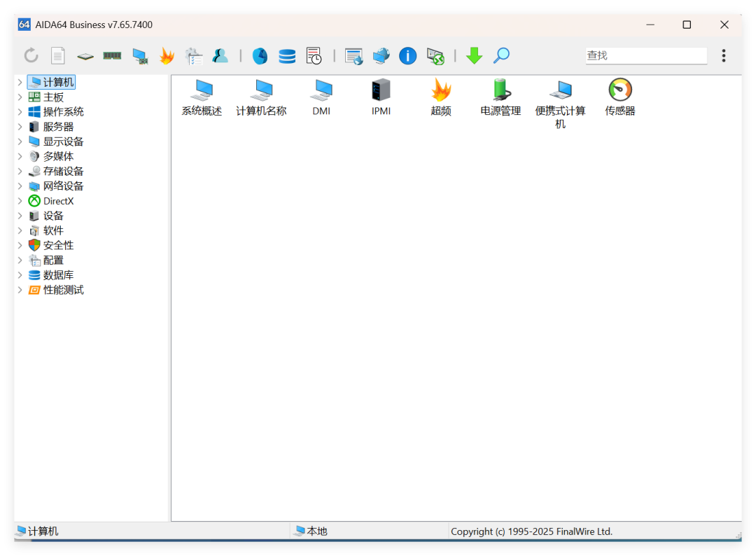Click the networked computers globe icon
The image size is (756, 556).
[381, 55]
